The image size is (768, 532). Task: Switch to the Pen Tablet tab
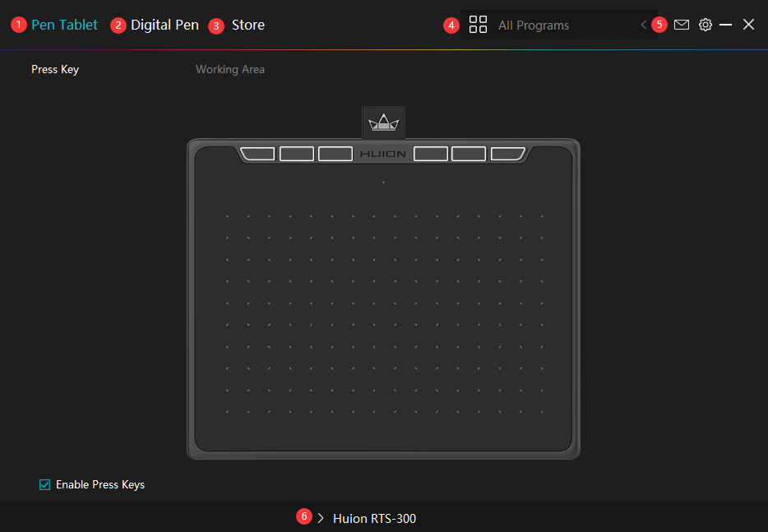64,25
